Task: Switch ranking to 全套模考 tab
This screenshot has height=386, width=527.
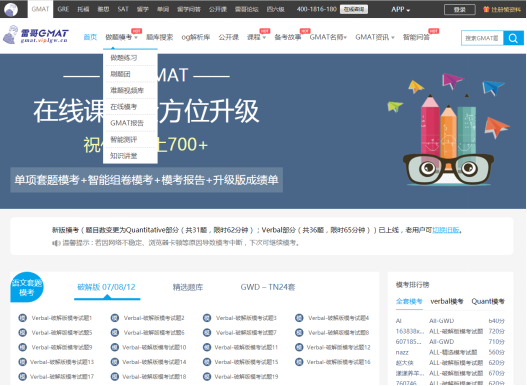Action: [409, 301]
